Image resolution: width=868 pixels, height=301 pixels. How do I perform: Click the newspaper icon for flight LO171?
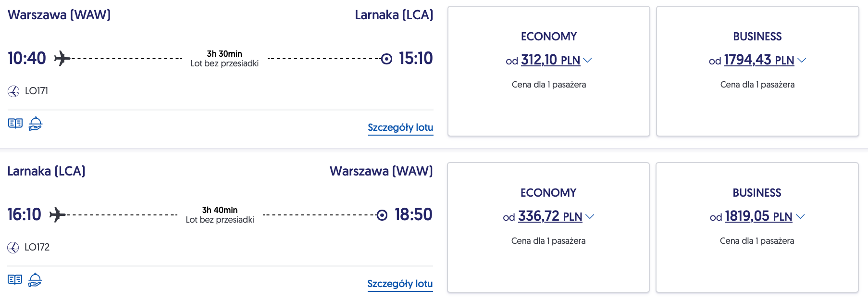(x=15, y=124)
